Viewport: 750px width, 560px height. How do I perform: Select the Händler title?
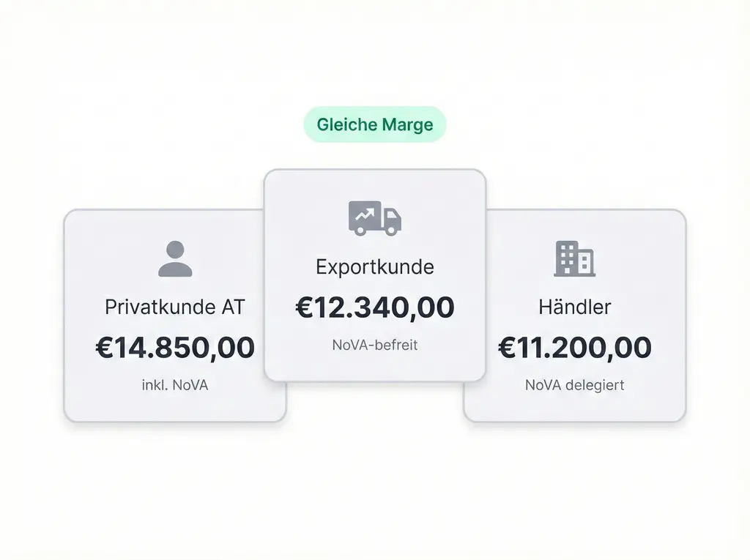coord(574,307)
